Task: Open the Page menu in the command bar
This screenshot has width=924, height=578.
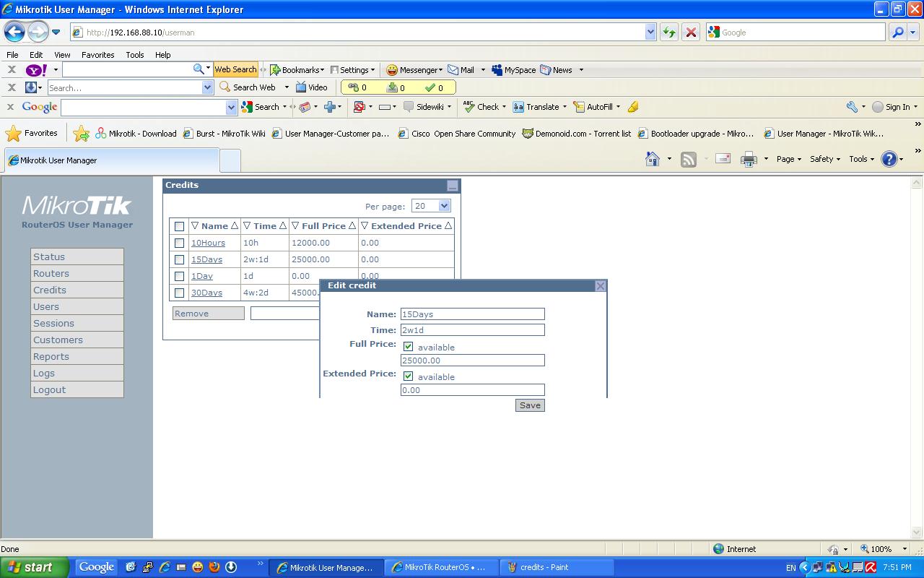Action: click(789, 159)
